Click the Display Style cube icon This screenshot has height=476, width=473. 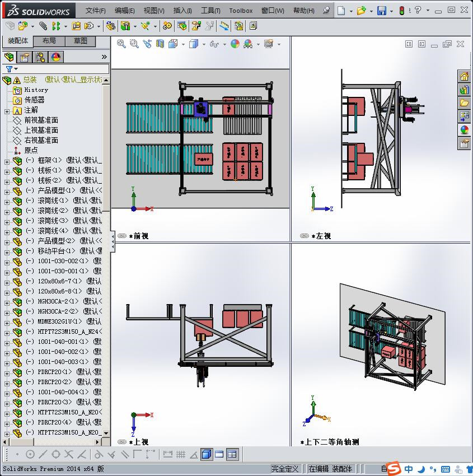point(194,44)
